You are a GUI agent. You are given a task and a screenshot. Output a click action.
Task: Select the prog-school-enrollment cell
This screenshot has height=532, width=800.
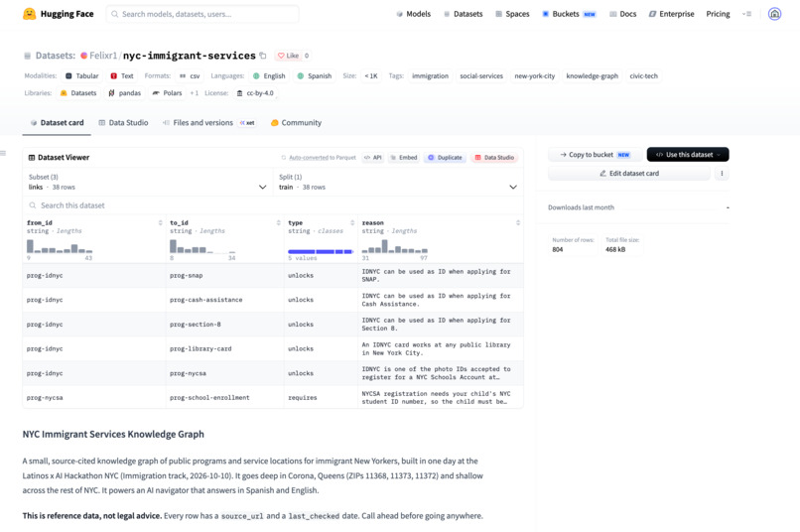tap(224, 398)
